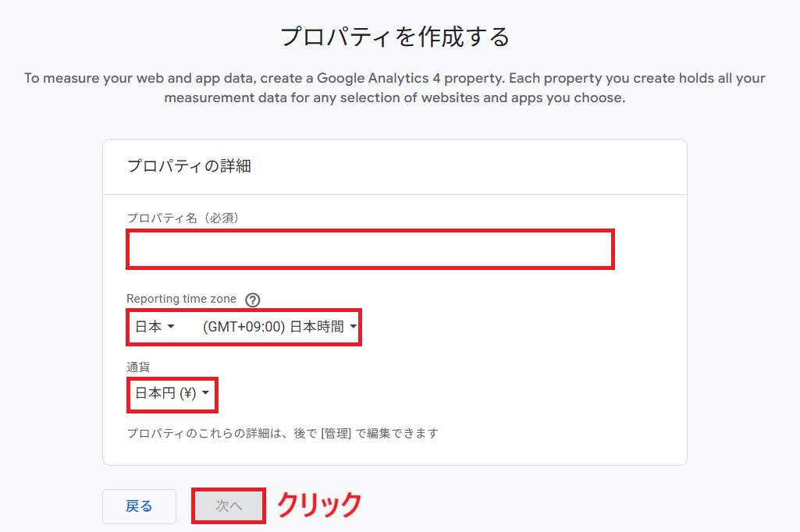Click the Google Analytics 4 description paragraph
Image resolution: width=800 pixels, height=532 pixels.
pyautogui.click(x=395, y=88)
